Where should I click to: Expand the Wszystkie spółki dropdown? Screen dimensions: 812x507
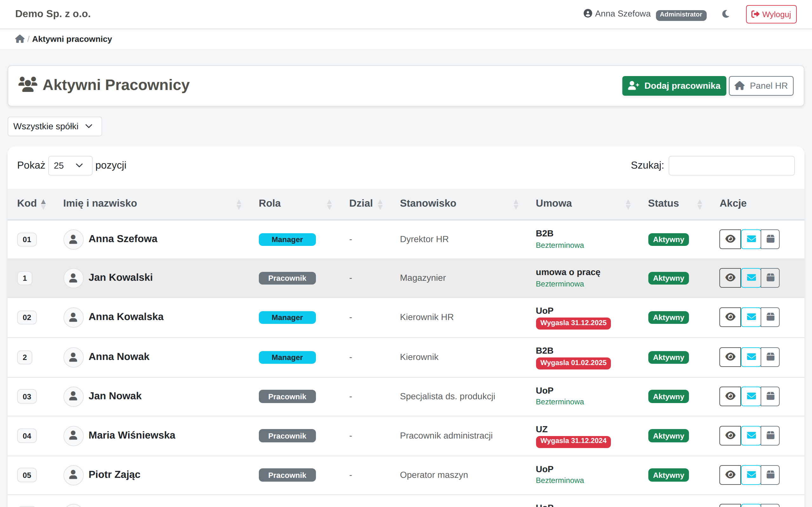[x=55, y=126]
